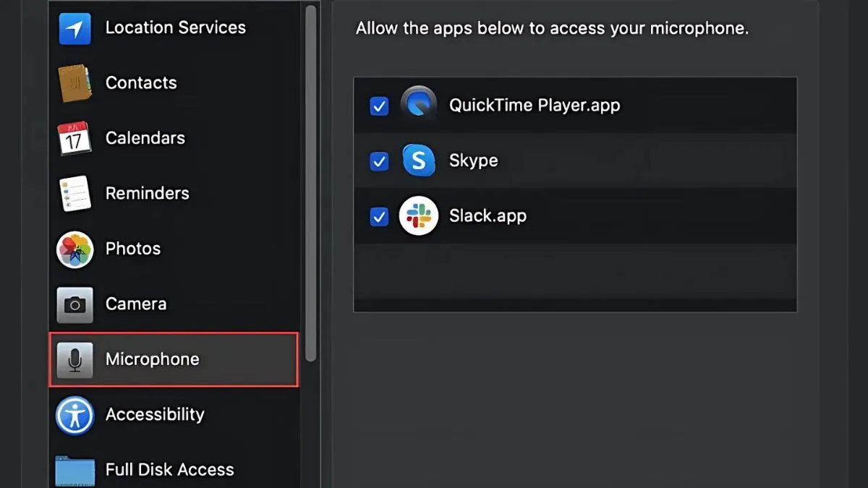Select the QuickTime Player app icon

pos(419,105)
